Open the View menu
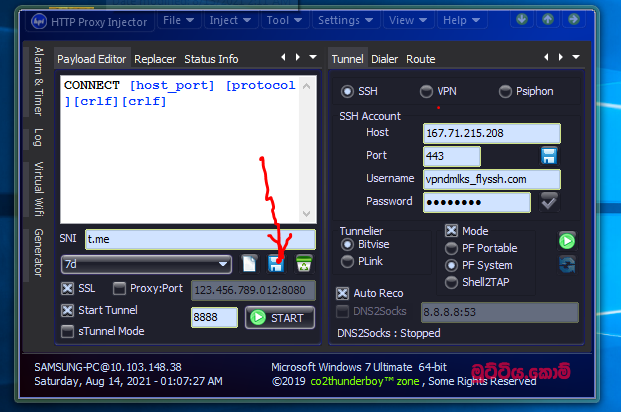621x412 pixels. [408, 20]
